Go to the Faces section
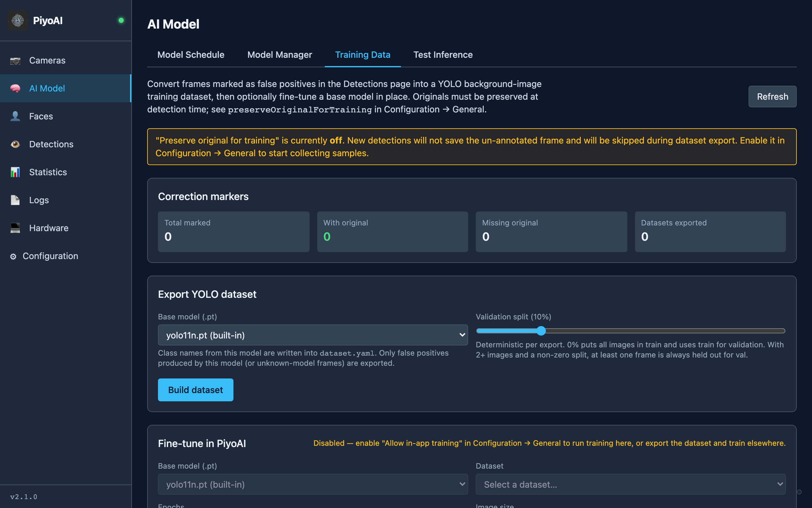812x508 pixels. coord(66,116)
